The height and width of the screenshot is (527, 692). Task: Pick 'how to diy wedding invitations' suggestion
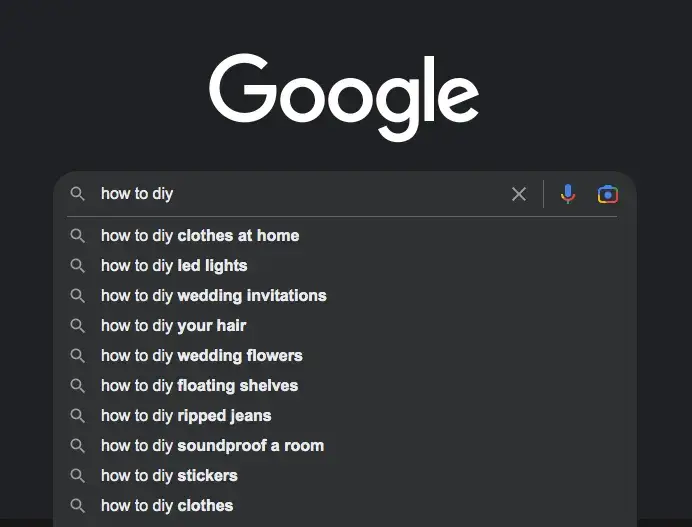tap(344, 296)
